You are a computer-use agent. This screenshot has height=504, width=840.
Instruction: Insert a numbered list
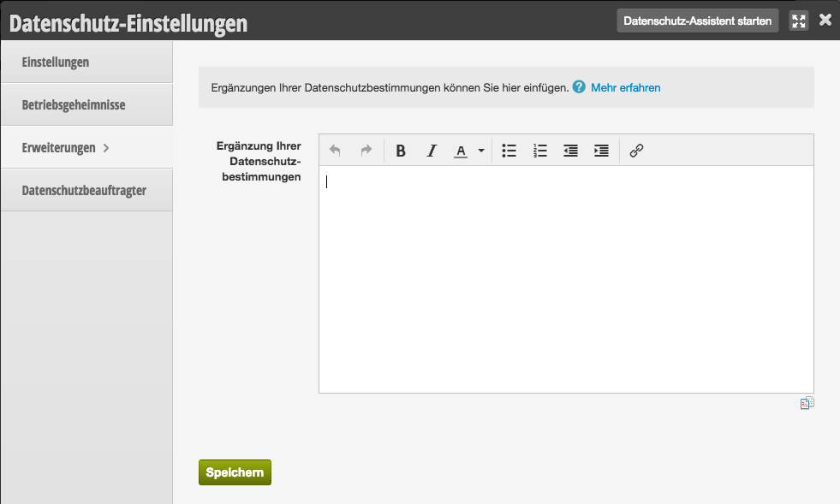(540, 151)
